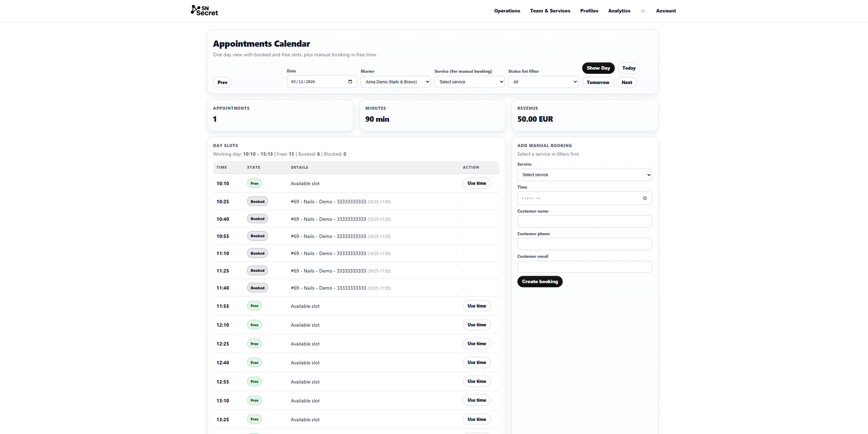Click the Booked badge in the 10:55 row
Screen dimensions: 868x434
coord(258,236)
